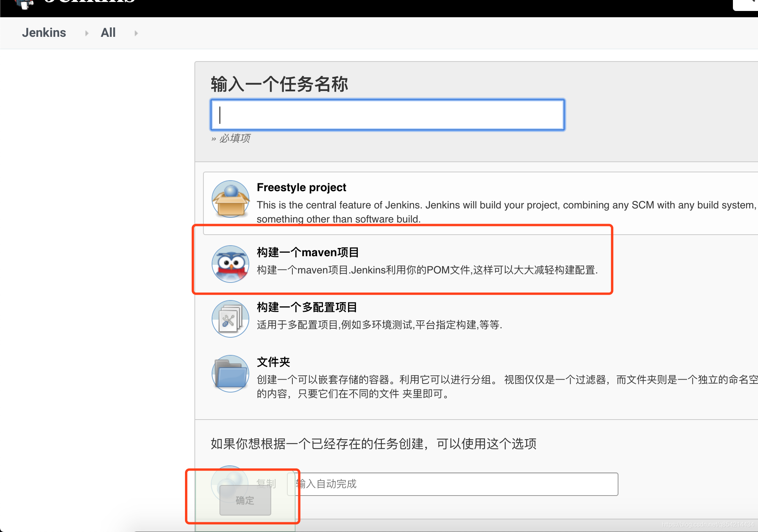Expand the breadcrumb chevron after Jenkins
The height and width of the screenshot is (532, 758).
pos(86,33)
